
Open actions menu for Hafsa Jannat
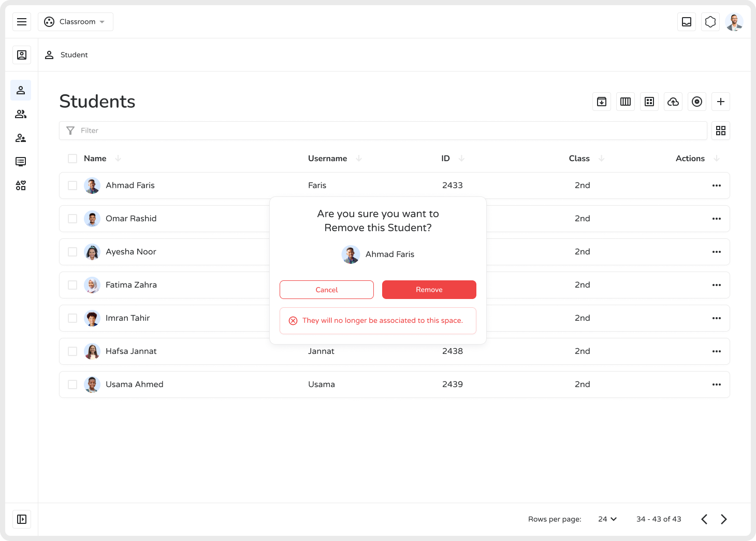click(717, 351)
